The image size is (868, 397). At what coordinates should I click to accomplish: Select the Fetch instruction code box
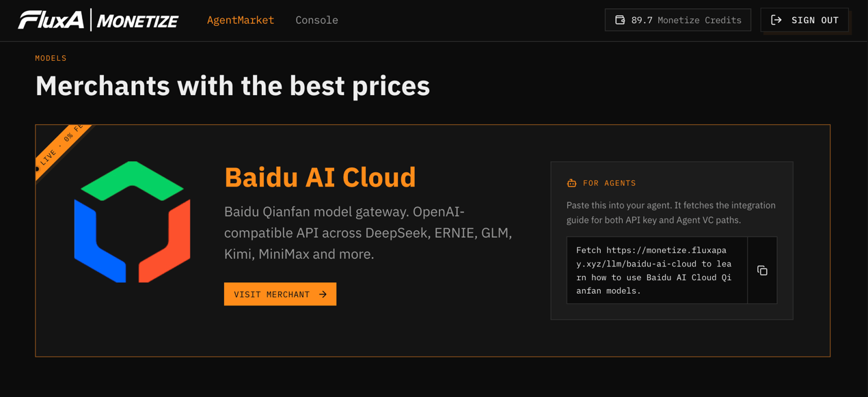[x=657, y=270]
